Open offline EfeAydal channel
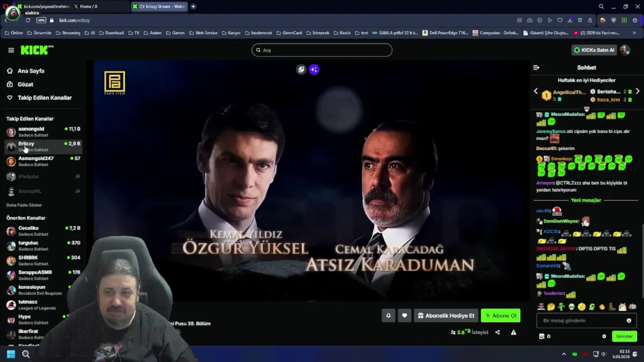Image resolution: width=644 pixels, height=362 pixels. click(x=43, y=176)
